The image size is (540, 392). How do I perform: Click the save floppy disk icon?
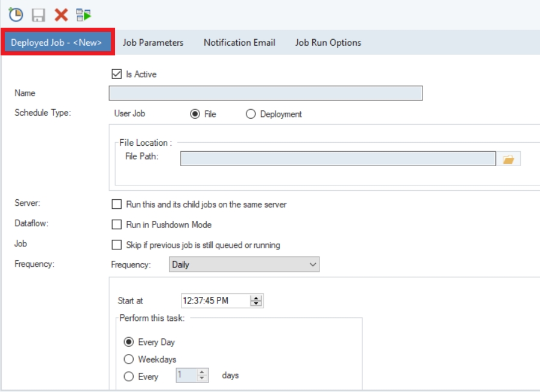tap(39, 14)
